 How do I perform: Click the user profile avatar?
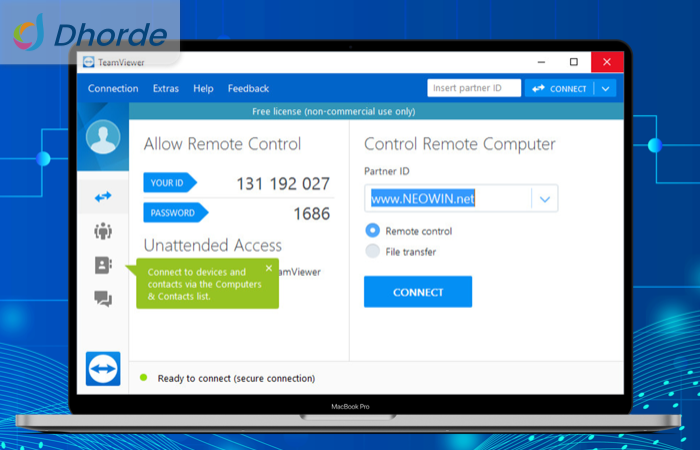[x=103, y=139]
